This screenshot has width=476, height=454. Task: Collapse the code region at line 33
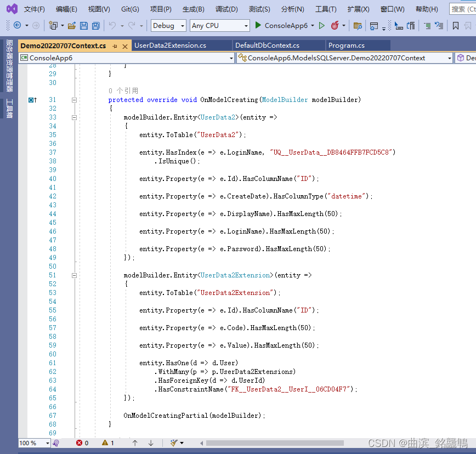coord(74,117)
